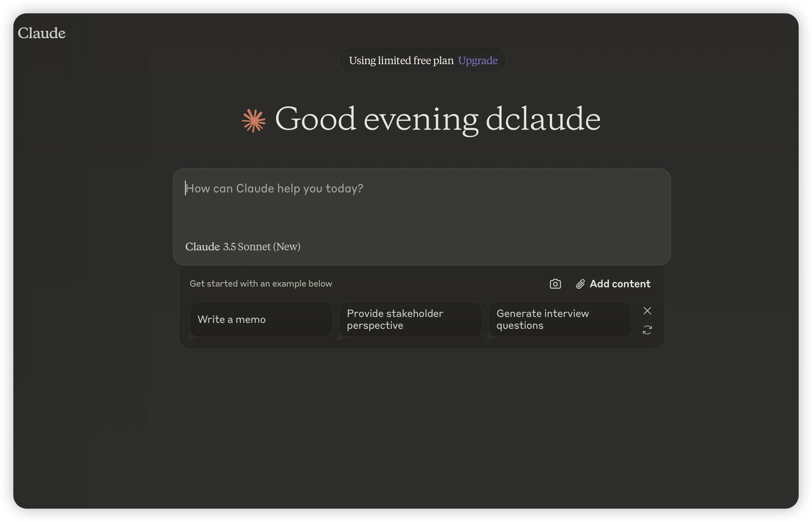This screenshot has height=522, width=812.
Task: Click the 'Get started with an example below' text
Action: pyautogui.click(x=261, y=284)
